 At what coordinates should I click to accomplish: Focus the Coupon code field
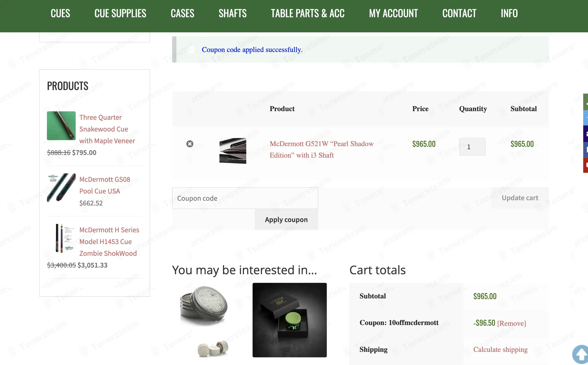click(245, 198)
